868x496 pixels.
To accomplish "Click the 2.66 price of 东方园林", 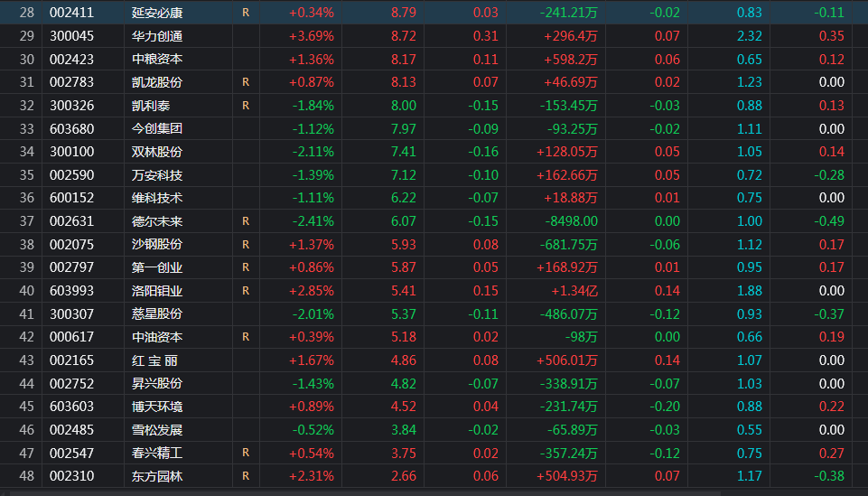I will (404, 477).
